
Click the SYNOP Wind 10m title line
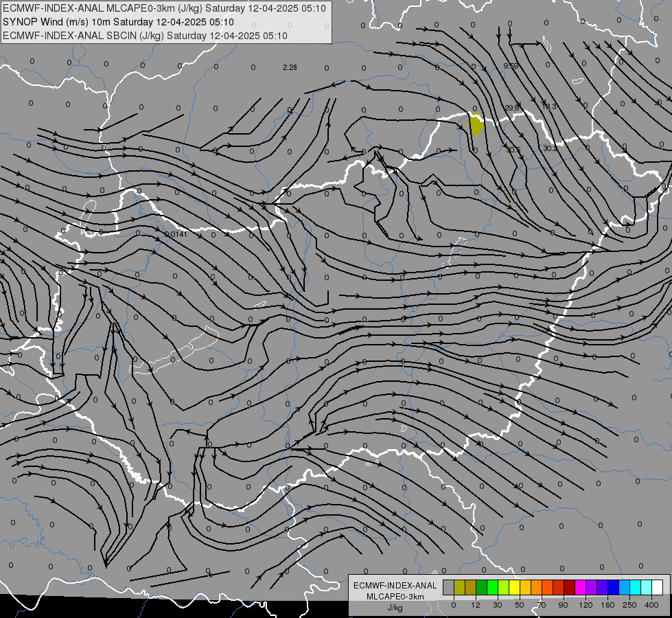tap(118, 22)
